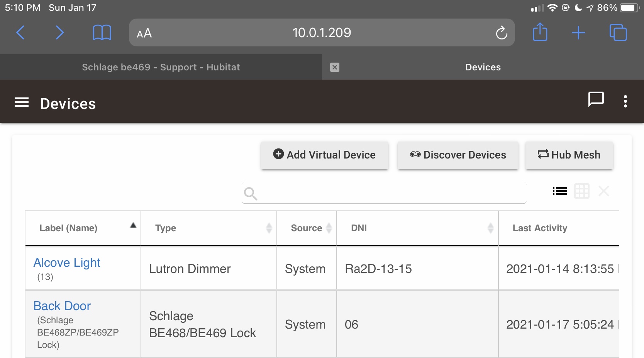This screenshot has width=644, height=358.
Task: Open the Safari share sheet
Action: (540, 32)
